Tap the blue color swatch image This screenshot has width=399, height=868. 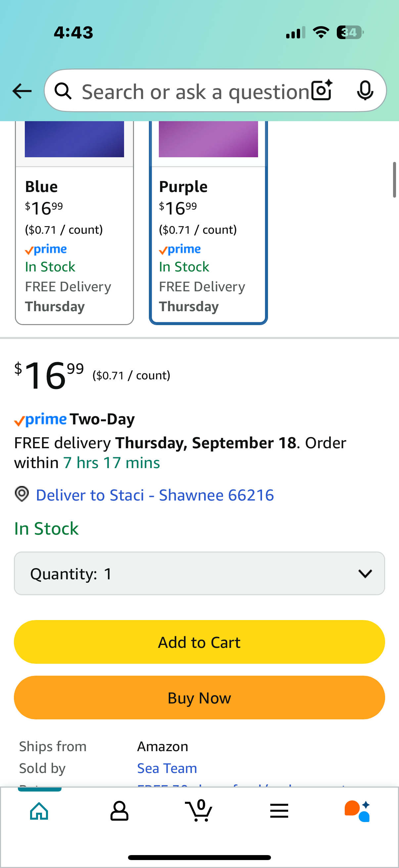[x=74, y=139]
